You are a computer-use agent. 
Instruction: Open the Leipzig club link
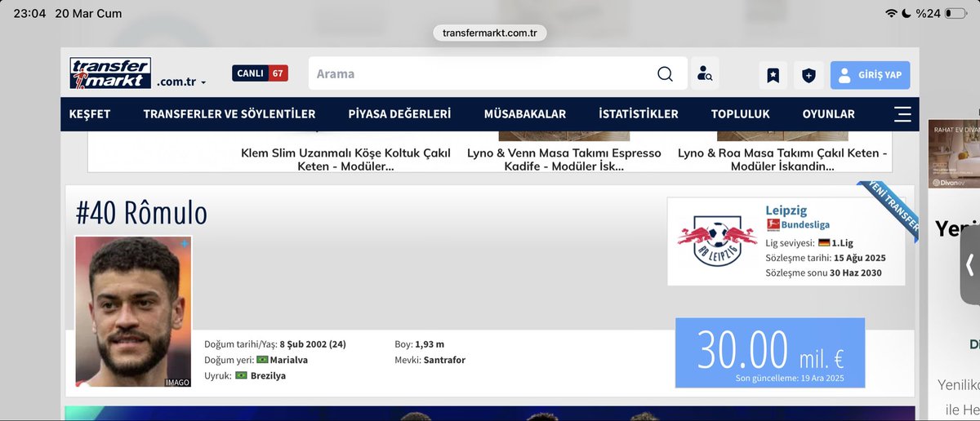click(x=786, y=210)
